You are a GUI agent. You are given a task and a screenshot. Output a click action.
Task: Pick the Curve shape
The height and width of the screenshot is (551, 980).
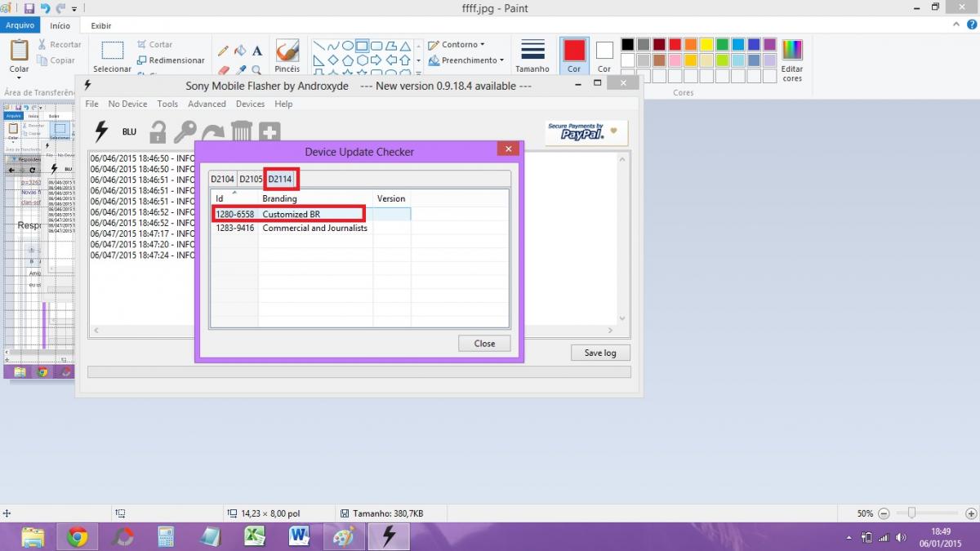[x=333, y=46]
